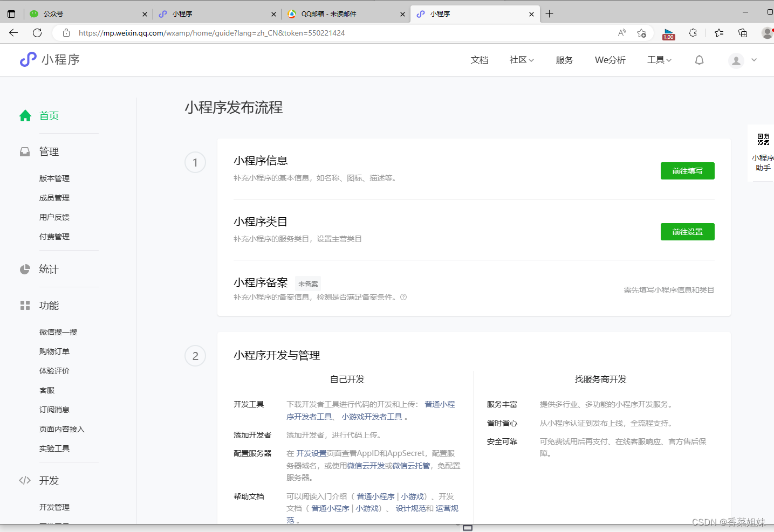Expand the account dropdown chevron

click(754, 60)
